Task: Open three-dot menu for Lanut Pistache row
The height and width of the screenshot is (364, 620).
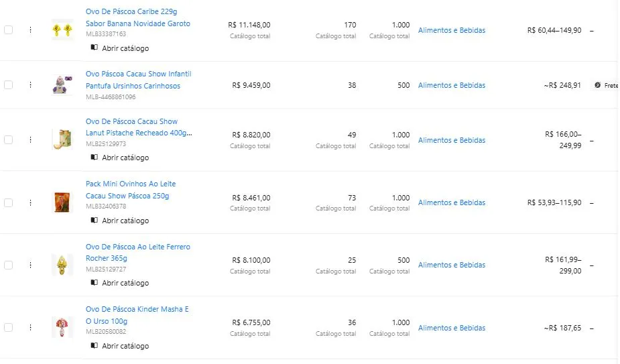Action: pyautogui.click(x=30, y=140)
